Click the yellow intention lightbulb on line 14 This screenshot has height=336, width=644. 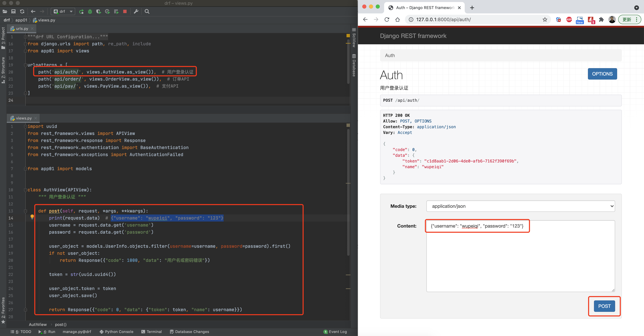point(32,217)
